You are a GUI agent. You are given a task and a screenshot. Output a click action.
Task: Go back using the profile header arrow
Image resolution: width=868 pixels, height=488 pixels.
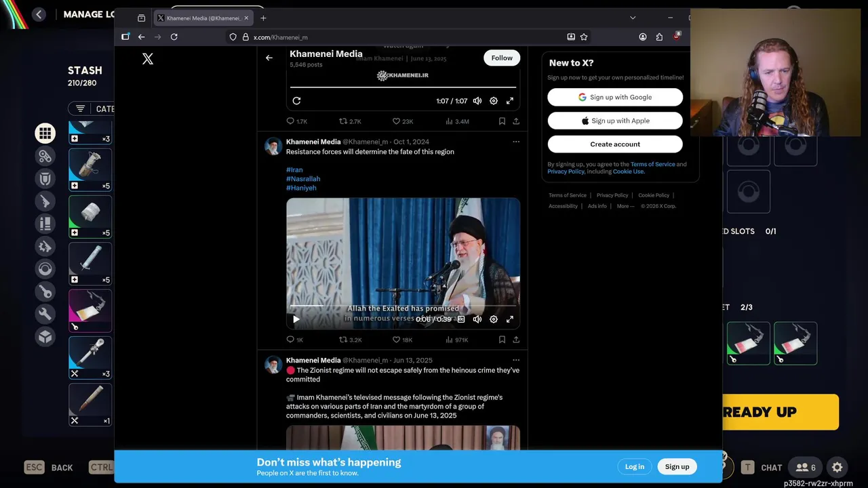click(269, 58)
